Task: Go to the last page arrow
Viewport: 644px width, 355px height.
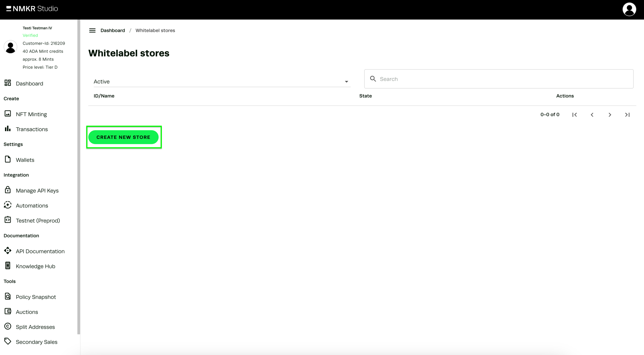Action: 627,115
